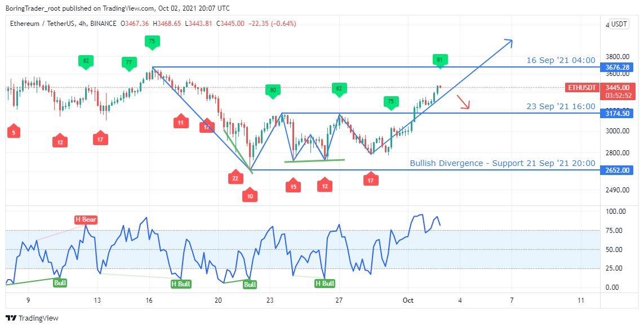Image resolution: width=644 pixels, height=328 pixels.
Task: Click the USDT currency button on price axis
Action: (x=619, y=24)
